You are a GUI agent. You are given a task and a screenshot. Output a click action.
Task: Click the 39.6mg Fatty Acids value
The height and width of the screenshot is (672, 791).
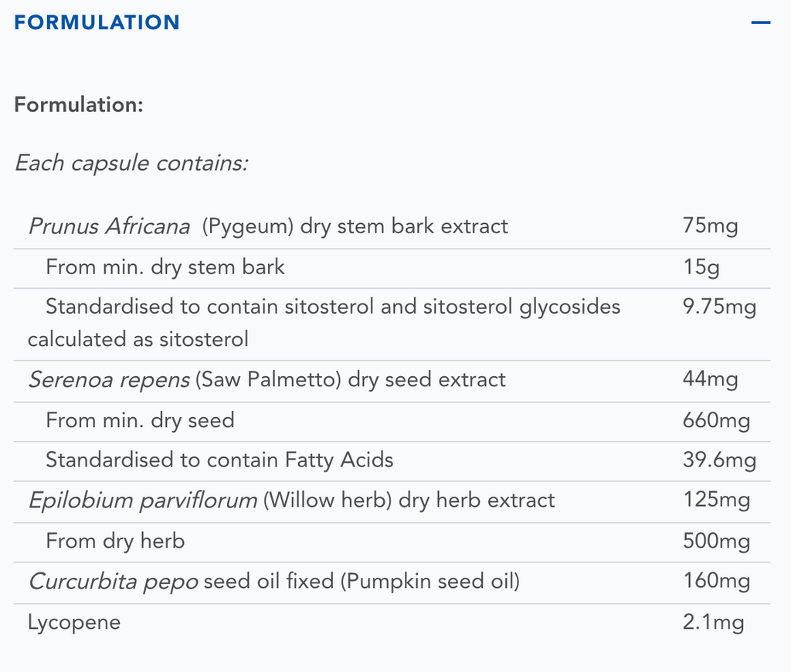718,460
